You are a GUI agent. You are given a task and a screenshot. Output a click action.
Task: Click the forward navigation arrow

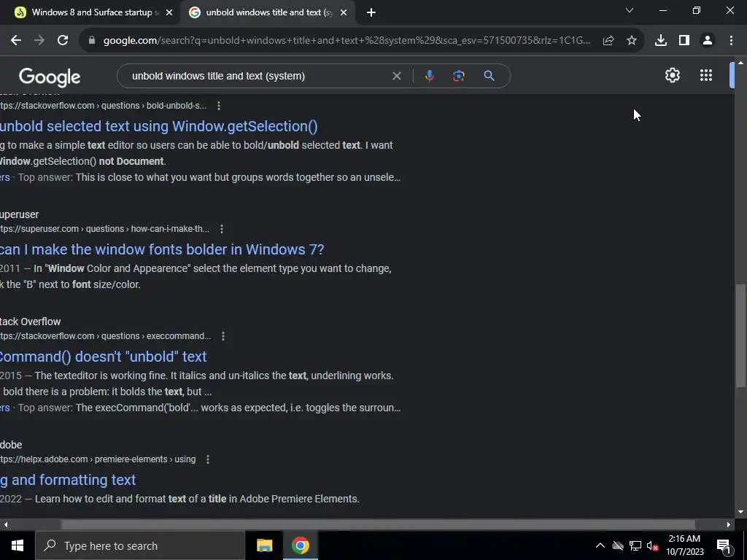coord(39,41)
